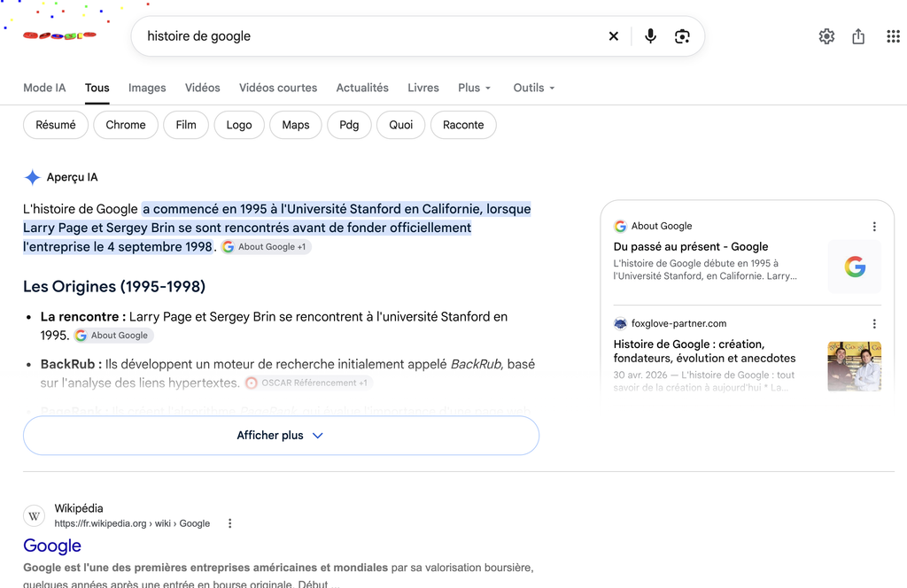The image size is (907, 588).
Task: Start voice search with microphone icon
Action: tap(650, 36)
